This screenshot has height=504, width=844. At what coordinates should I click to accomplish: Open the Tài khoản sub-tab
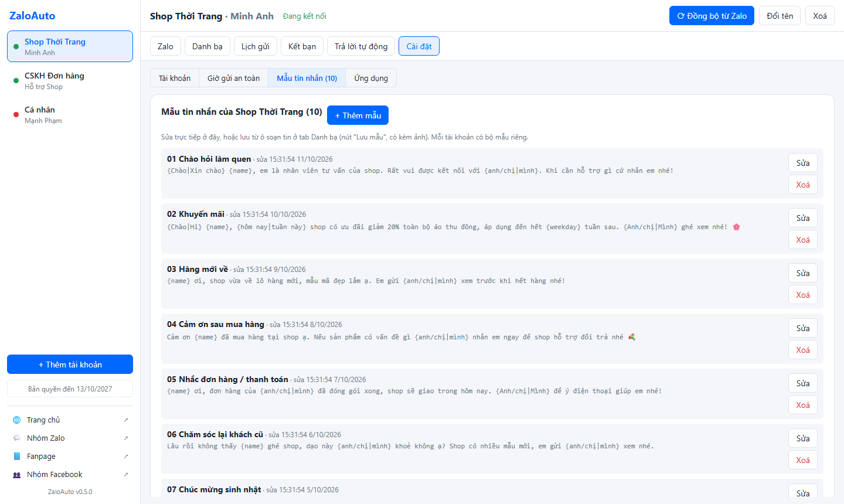click(x=175, y=78)
